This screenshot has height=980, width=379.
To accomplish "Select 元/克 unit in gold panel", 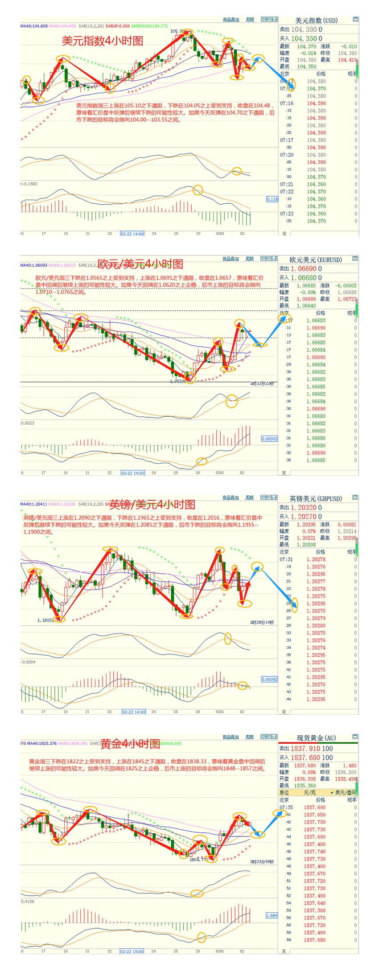I will click(x=310, y=792).
